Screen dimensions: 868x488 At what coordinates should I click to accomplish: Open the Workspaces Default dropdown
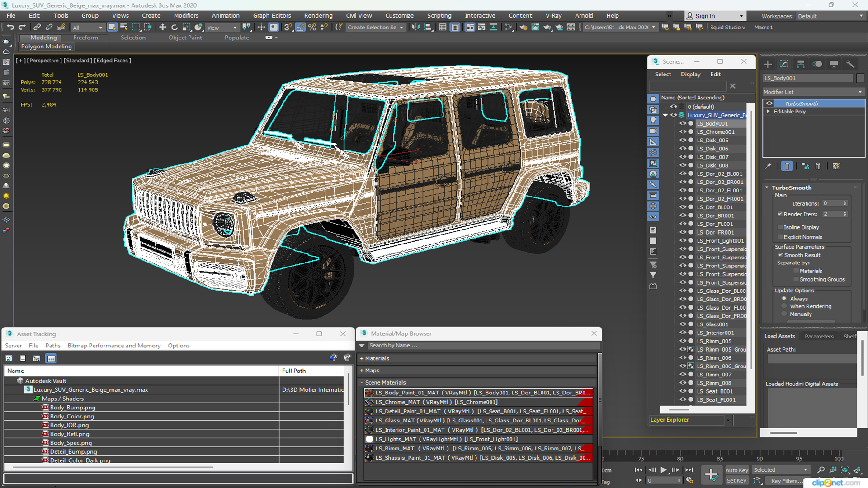[830, 16]
